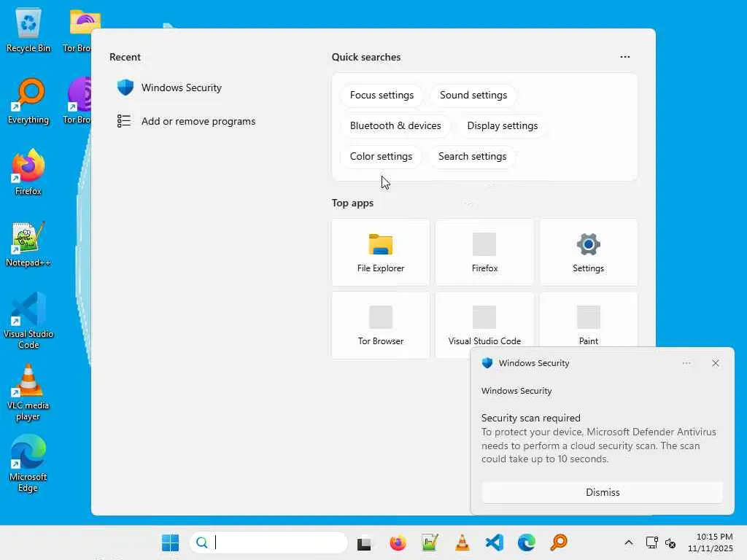Select Bluetooth & devices quick search
This screenshot has width=747, height=560.
click(395, 125)
